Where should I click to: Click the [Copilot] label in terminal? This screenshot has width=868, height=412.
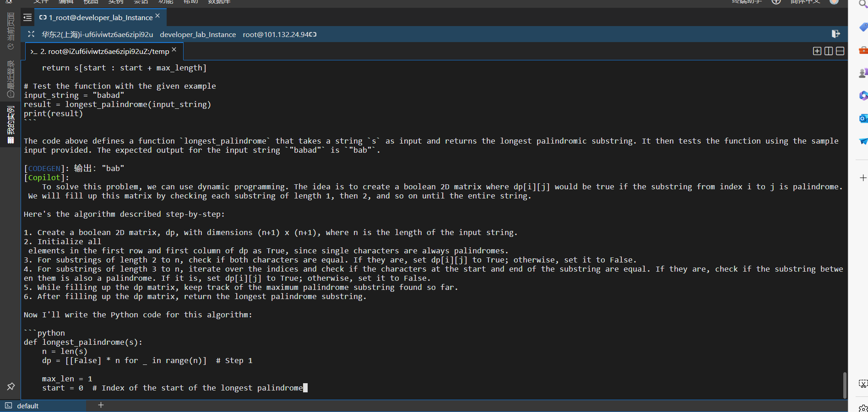tap(44, 177)
